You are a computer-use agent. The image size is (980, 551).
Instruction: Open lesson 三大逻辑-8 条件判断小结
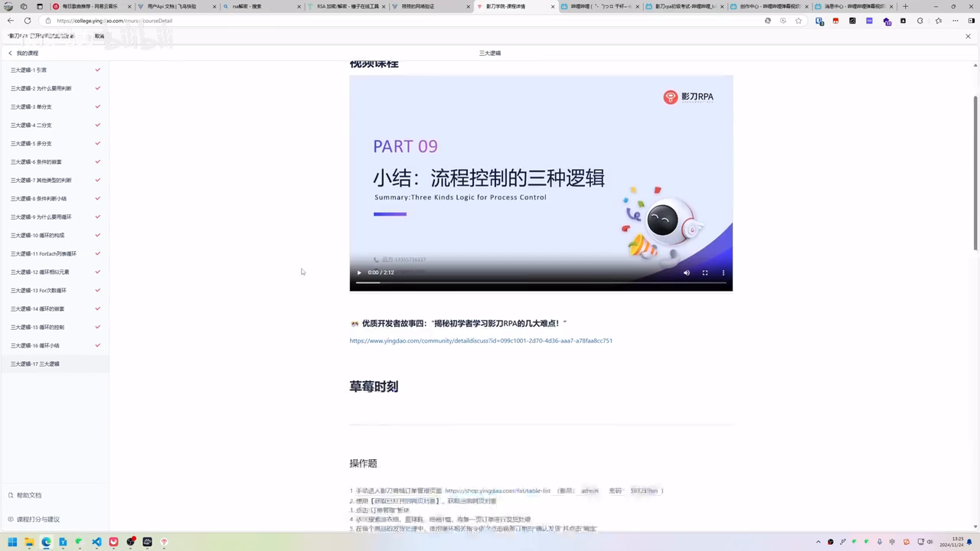pyautogui.click(x=54, y=198)
